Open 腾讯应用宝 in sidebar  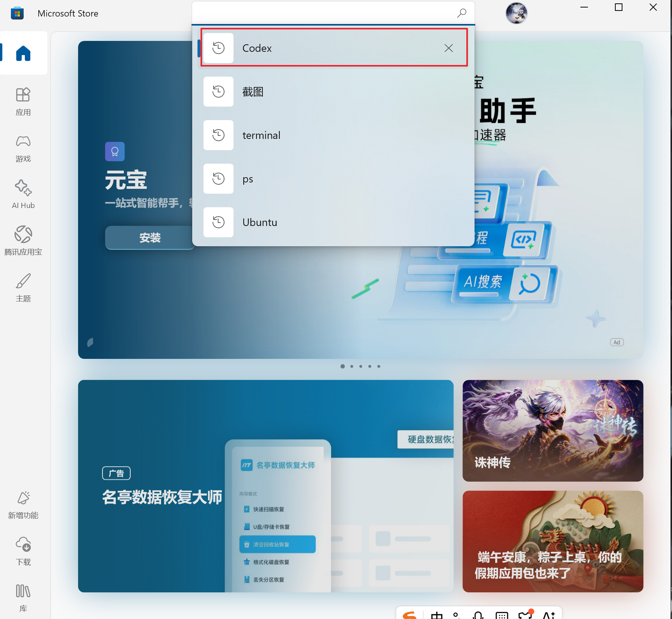tap(23, 241)
